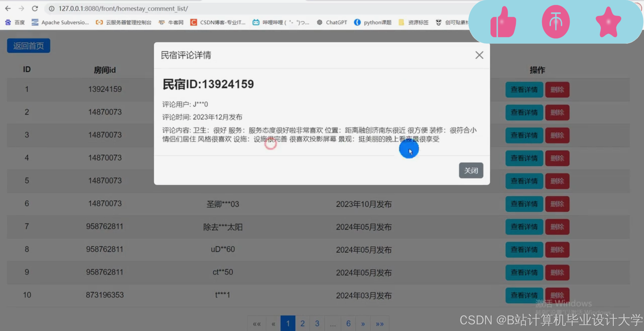Image resolution: width=644 pixels, height=331 pixels.
Task: Go to pagination page 6
Action: pos(348,323)
